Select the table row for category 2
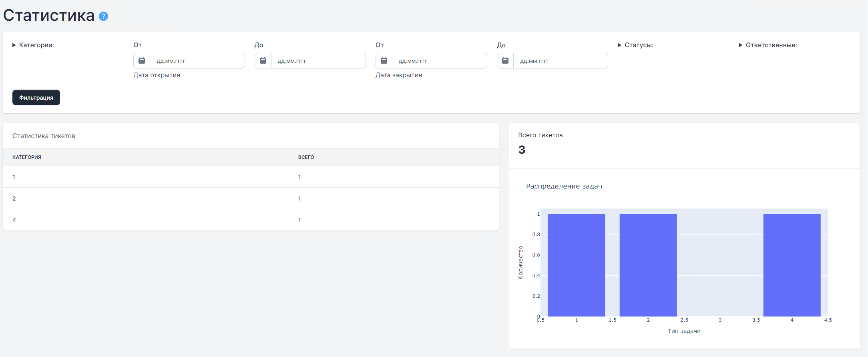The height and width of the screenshot is (357, 868). tap(251, 199)
